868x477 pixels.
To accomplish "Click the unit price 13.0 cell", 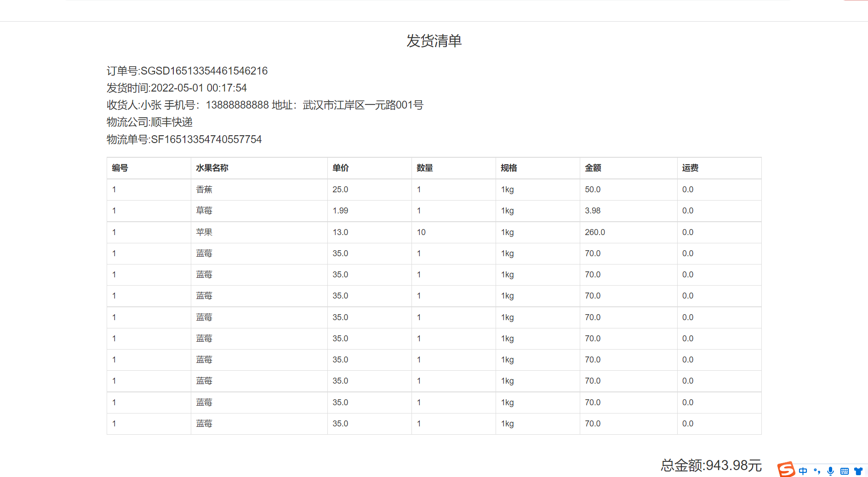I will 370,232.
